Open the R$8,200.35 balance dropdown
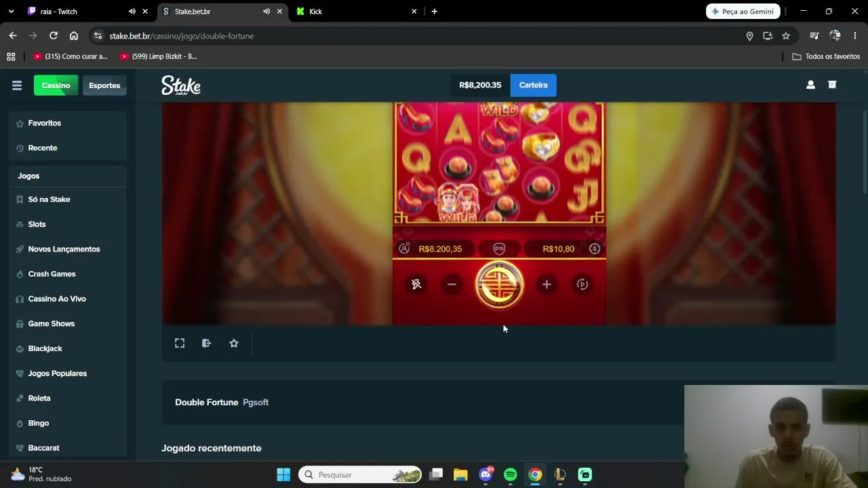 point(480,85)
